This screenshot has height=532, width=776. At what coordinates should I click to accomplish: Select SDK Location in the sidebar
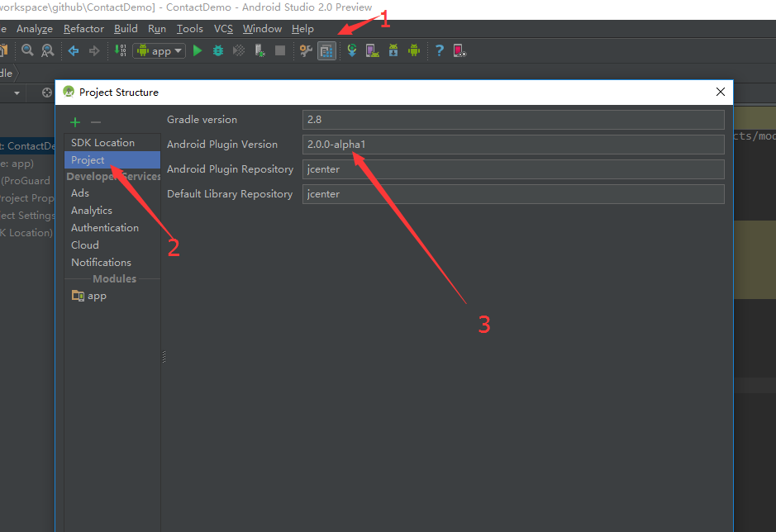[x=112, y=143]
